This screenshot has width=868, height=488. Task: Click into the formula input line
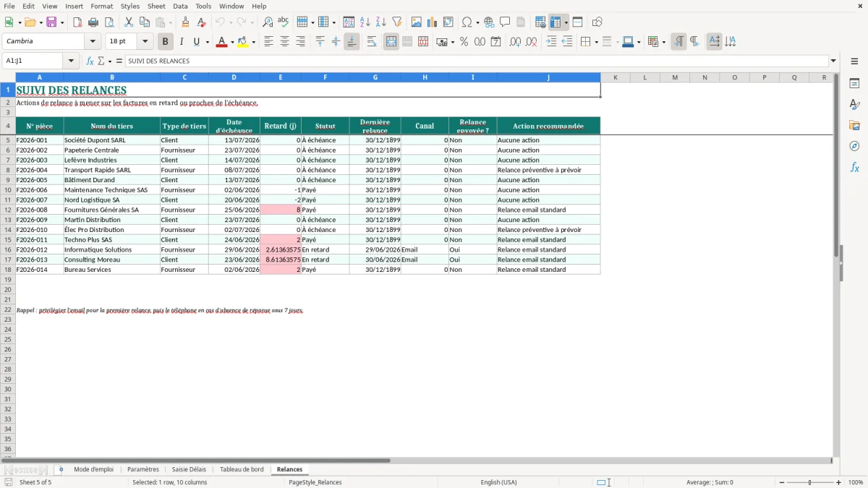(476, 61)
